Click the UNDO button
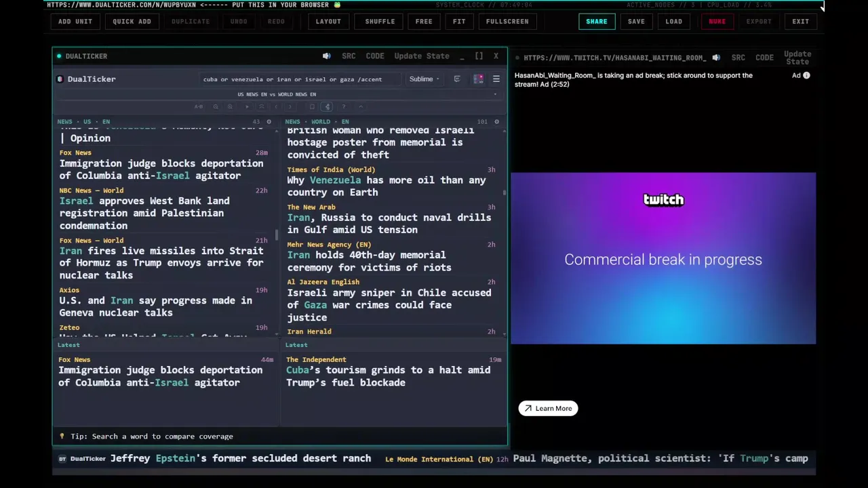Screen dimensions: 868x488 click(x=239, y=21)
